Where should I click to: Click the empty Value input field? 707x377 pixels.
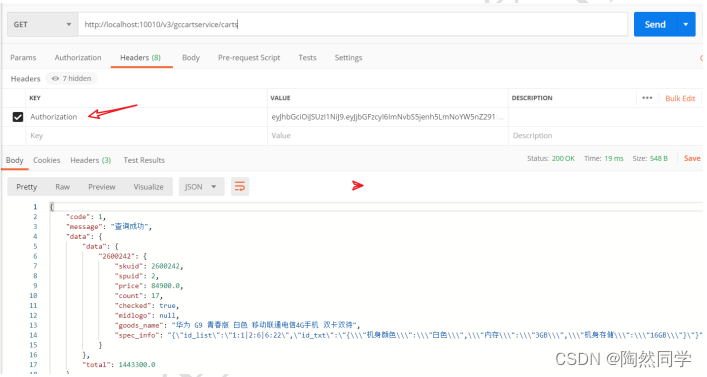(x=387, y=136)
